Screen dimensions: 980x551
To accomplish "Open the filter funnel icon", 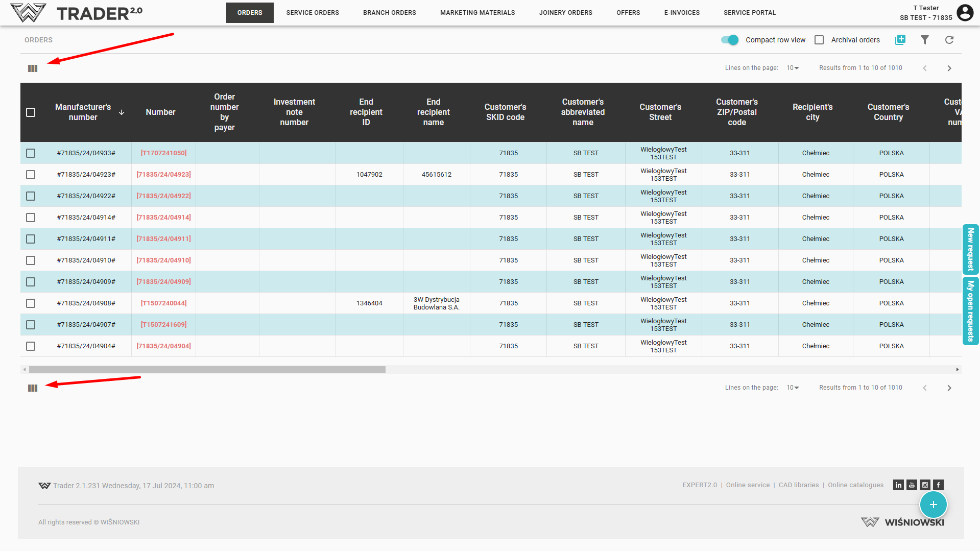I will point(924,40).
